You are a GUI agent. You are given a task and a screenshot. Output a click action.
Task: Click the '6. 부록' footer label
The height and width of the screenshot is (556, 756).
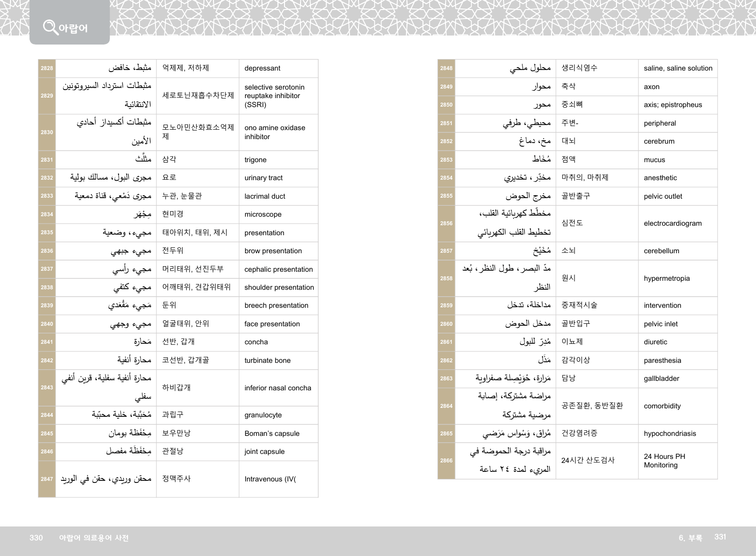click(x=690, y=538)
